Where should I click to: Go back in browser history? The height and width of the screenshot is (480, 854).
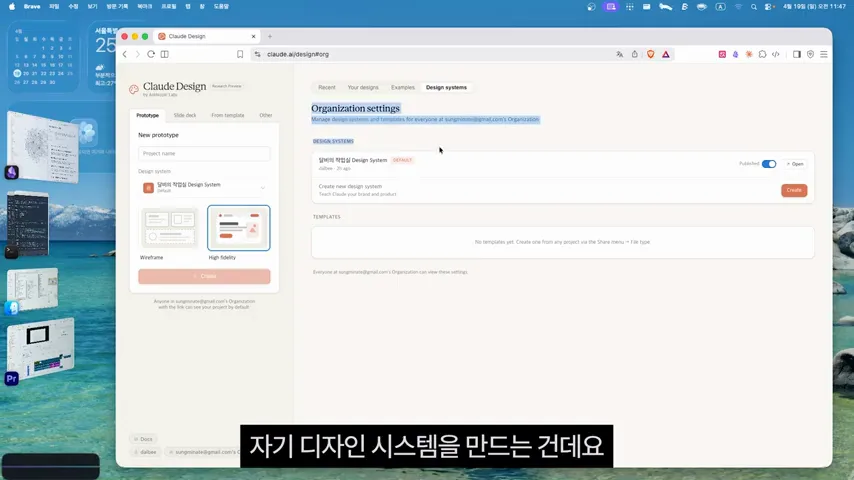click(125, 54)
